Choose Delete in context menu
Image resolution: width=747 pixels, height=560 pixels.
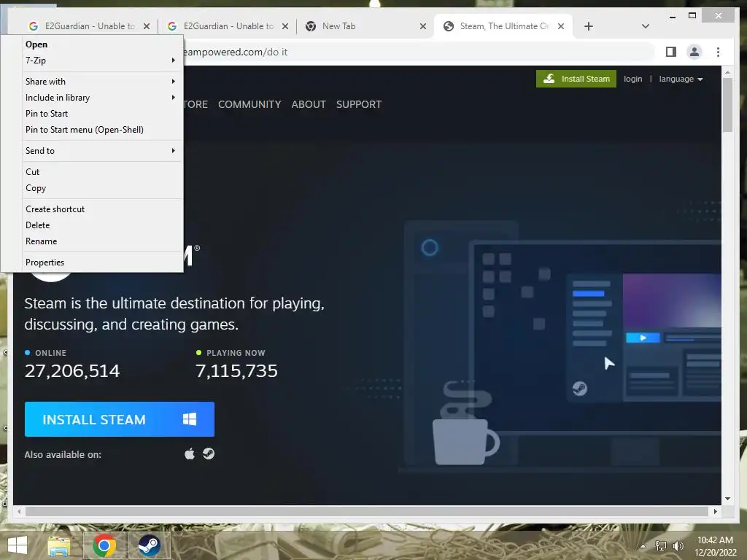pyautogui.click(x=102, y=225)
